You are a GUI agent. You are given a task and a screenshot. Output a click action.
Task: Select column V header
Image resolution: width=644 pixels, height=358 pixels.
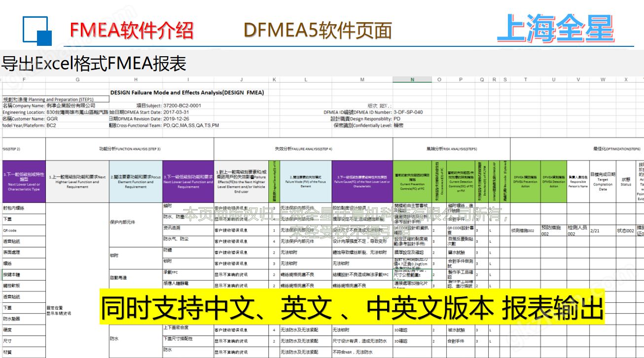[578, 79]
